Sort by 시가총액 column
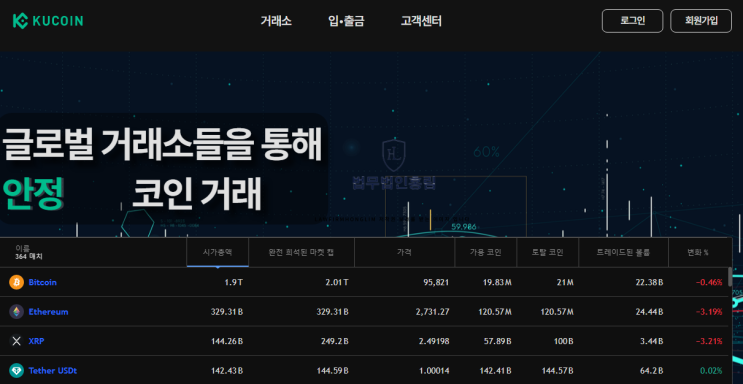 coord(217,252)
